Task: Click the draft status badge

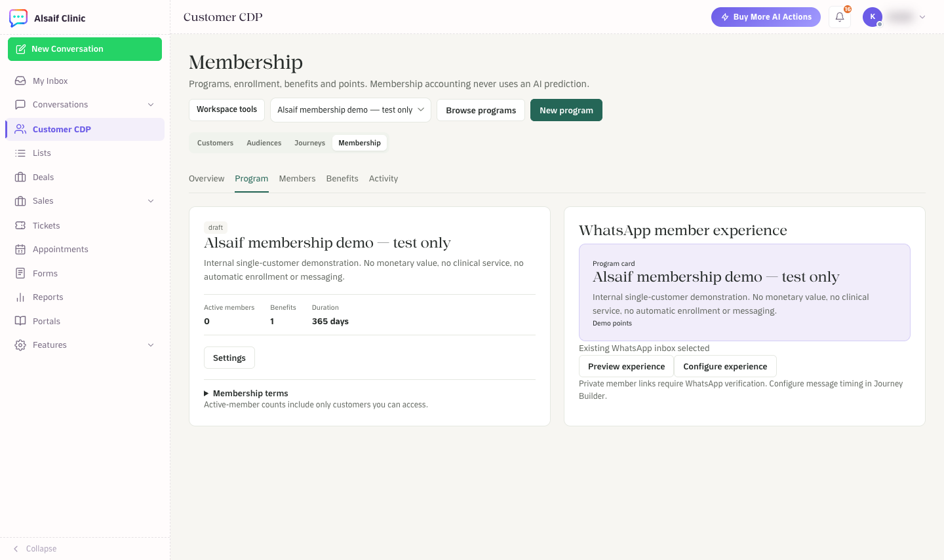Action: click(216, 227)
